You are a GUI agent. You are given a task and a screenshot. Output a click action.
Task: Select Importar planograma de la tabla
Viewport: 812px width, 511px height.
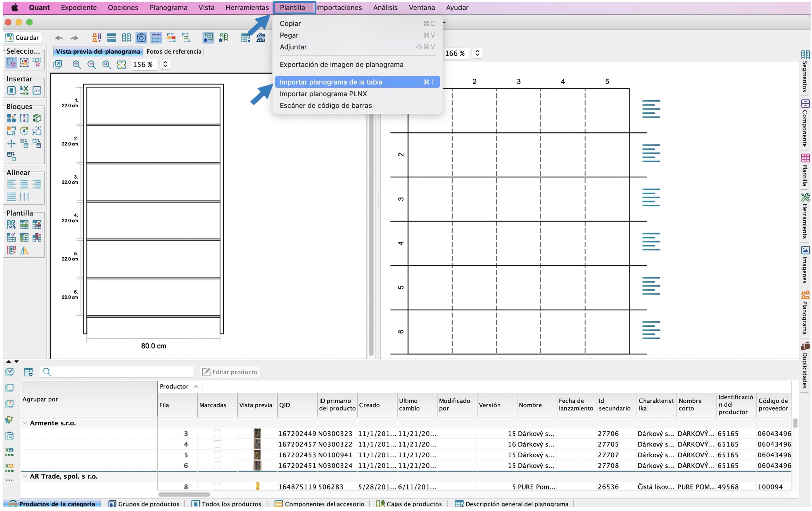[x=357, y=82]
